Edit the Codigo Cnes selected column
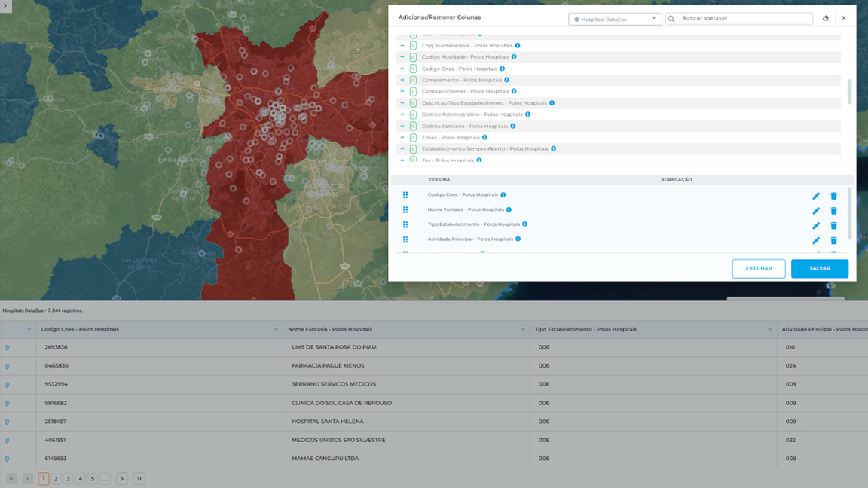 click(816, 196)
